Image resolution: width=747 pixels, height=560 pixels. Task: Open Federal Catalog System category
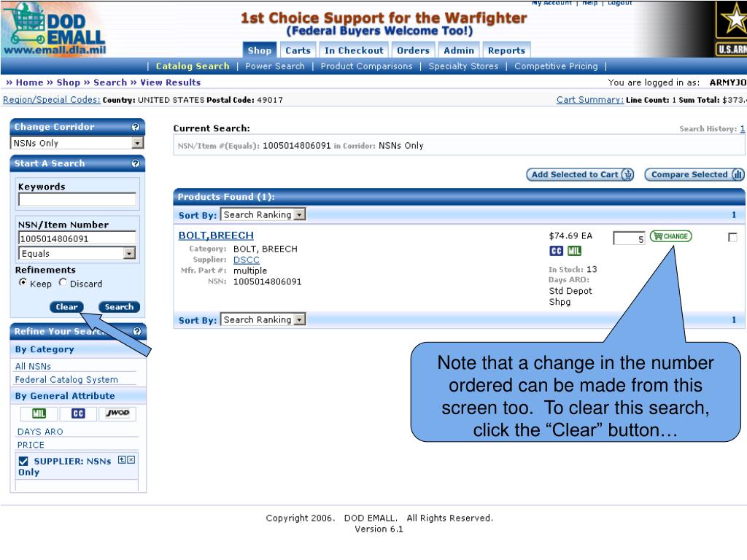(66, 379)
